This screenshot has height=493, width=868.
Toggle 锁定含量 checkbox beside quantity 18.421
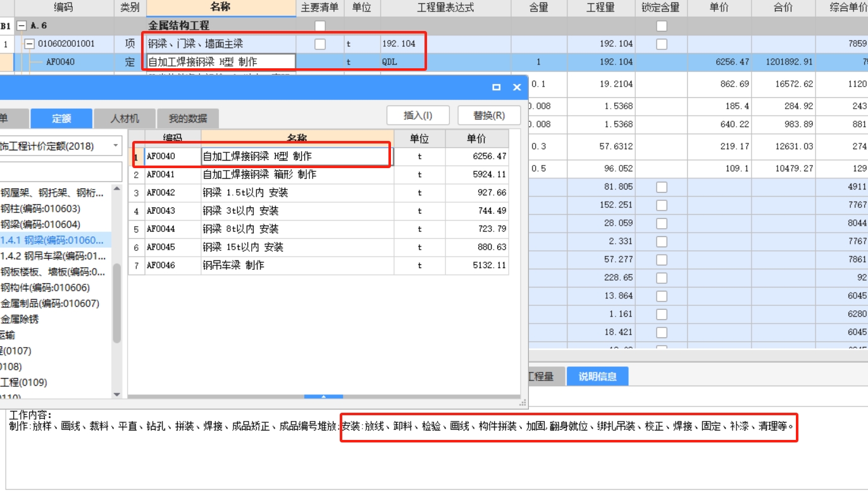pos(662,332)
